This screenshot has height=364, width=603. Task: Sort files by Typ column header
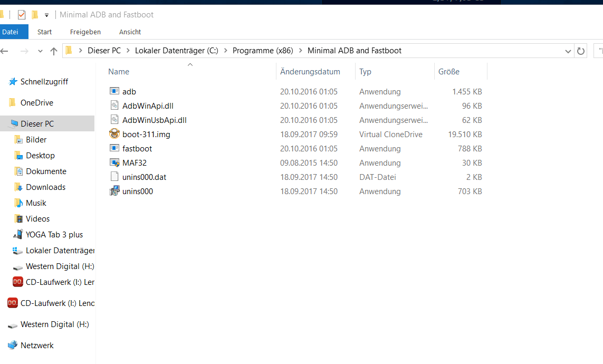(x=366, y=72)
